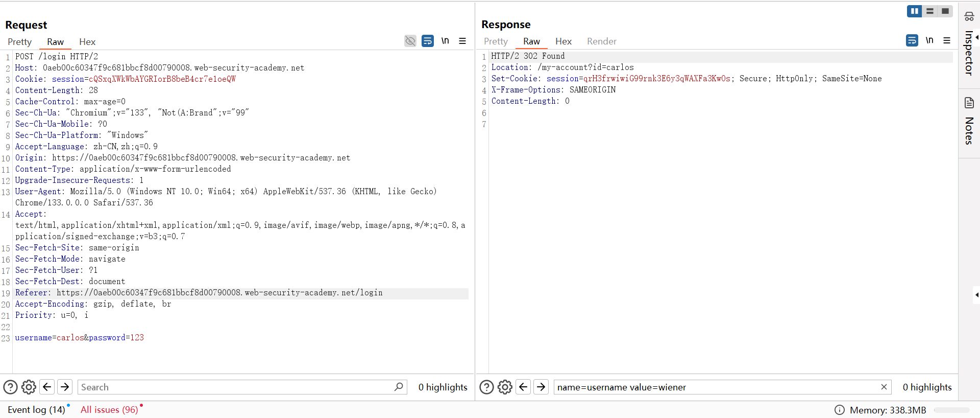The image size is (980, 418).
Task: Select top-bottom split layout icon
Action: point(930,11)
